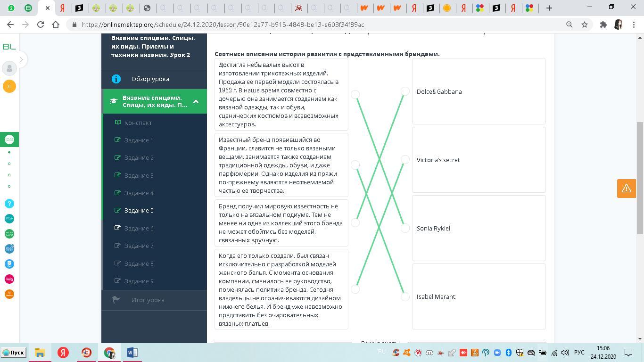
Task: Open the blue question mark help icon
Action: pos(9,204)
